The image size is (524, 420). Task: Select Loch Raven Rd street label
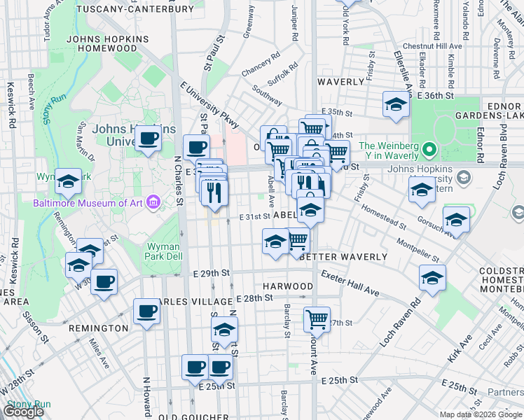(400, 323)
